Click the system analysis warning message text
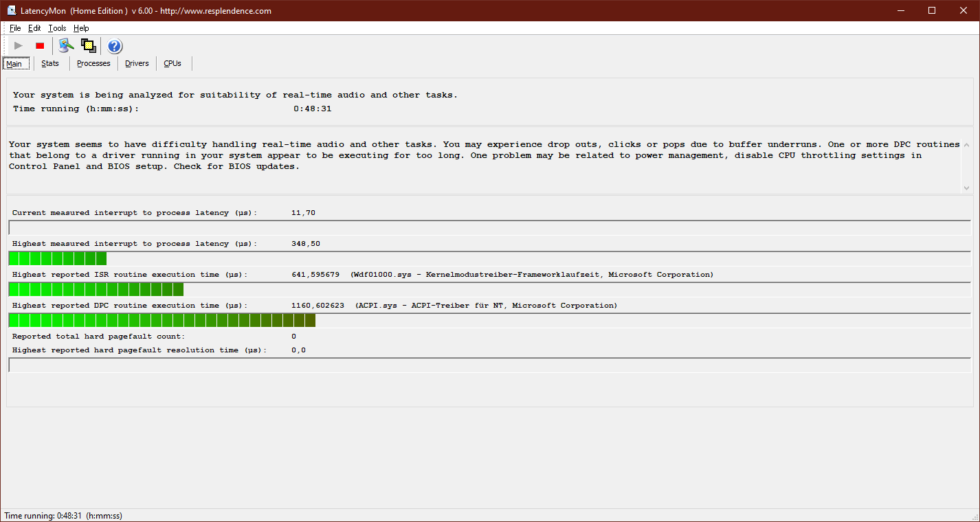Image resolution: width=980 pixels, height=522 pixels. click(x=485, y=155)
